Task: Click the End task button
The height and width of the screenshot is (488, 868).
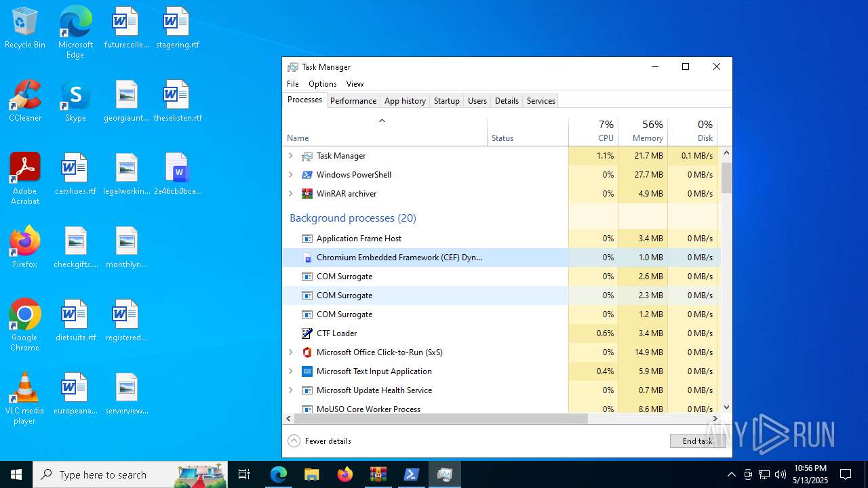Action: 698,441
